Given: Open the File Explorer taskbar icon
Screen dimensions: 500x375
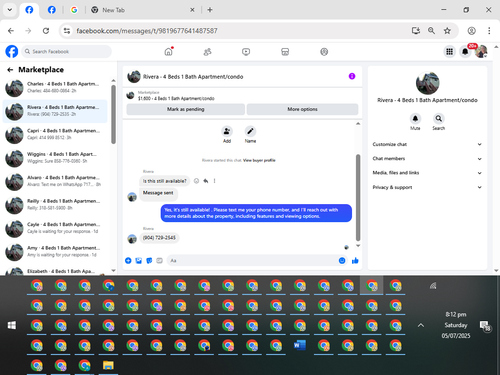Looking at the screenshot, I should [108, 365].
